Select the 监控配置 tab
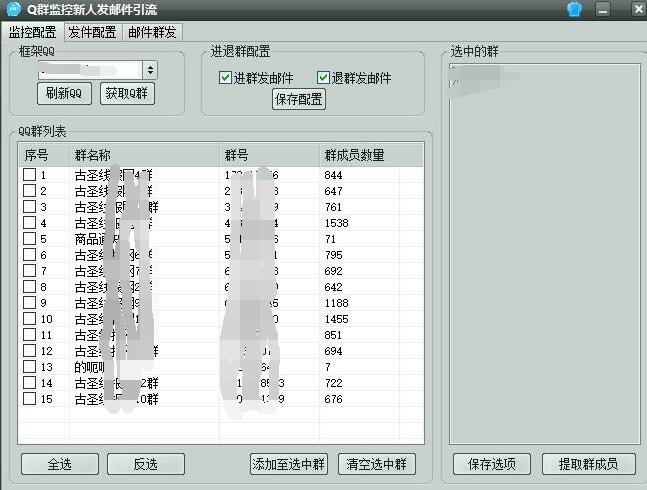This screenshot has width=647, height=490. click(32, 32)
